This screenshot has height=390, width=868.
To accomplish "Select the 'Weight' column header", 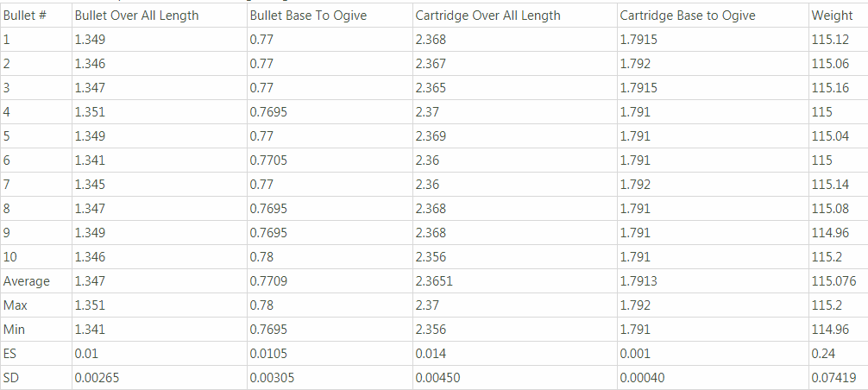I will tap(838, 16).
